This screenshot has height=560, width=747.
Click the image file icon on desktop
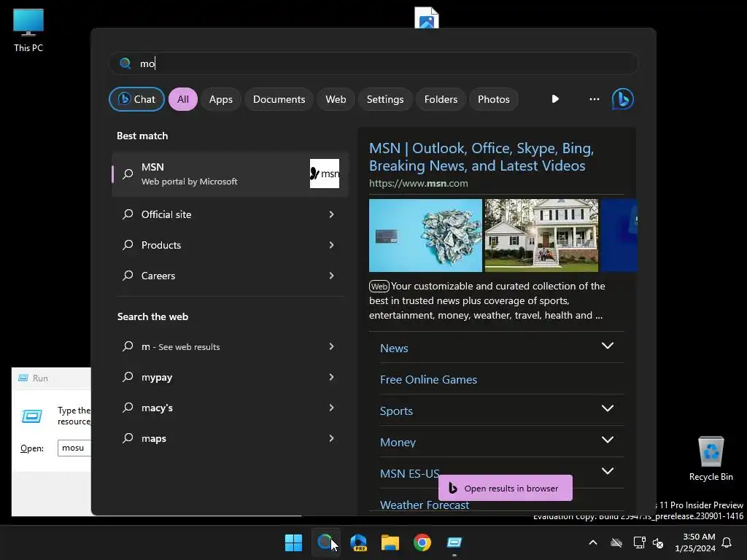click(x=426, y=17)
